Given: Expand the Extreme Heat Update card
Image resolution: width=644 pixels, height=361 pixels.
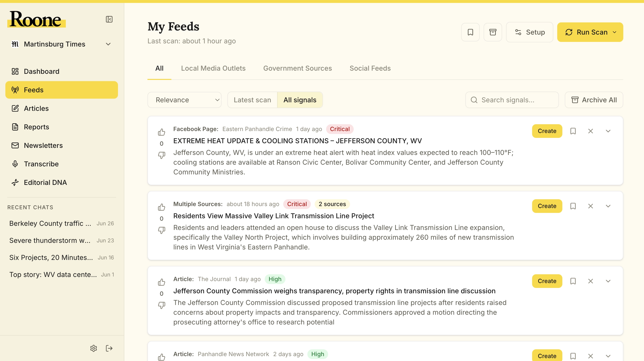Looking at the screenshot, I should [608, 131].
